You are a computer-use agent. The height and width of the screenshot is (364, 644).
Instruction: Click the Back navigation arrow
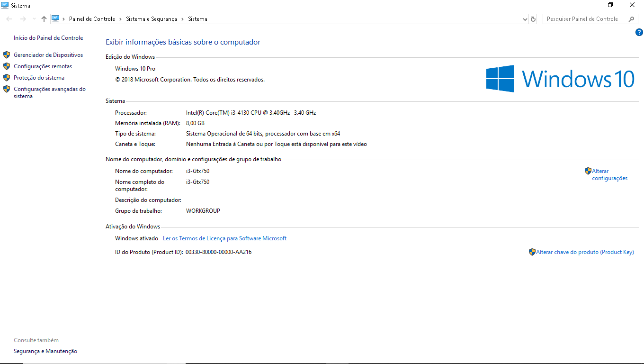pyautogui.click(x=9, y=19)
